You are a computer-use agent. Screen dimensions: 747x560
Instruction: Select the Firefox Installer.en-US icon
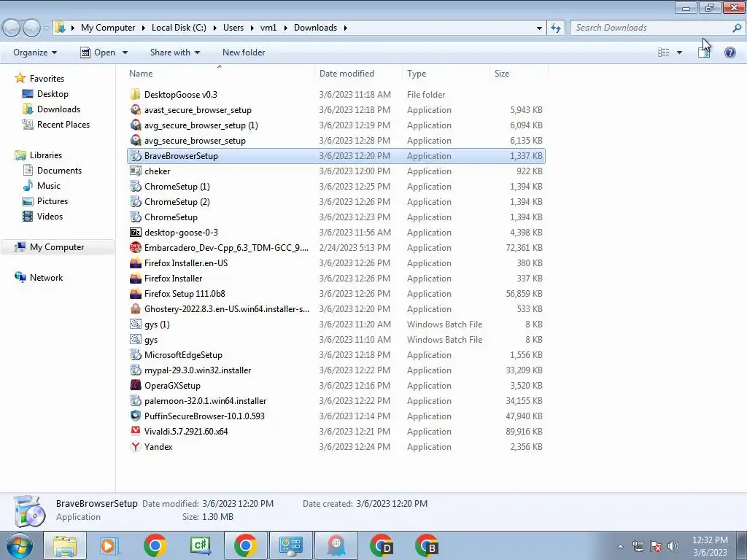136,262
